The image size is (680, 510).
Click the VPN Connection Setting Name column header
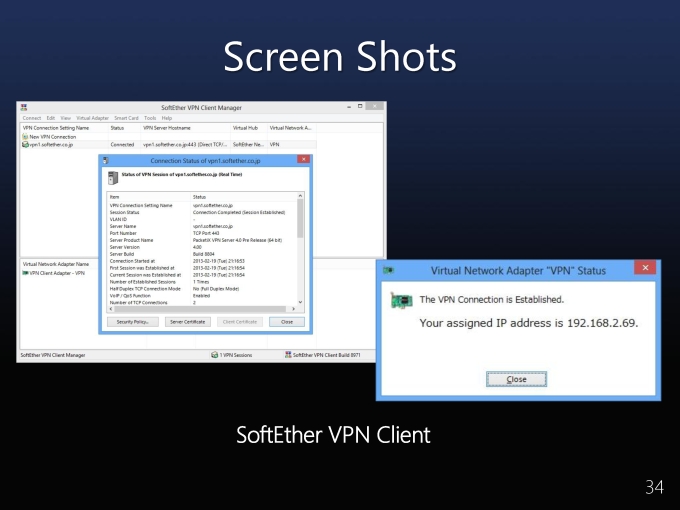pyautogui.click(x=64, y=128)
